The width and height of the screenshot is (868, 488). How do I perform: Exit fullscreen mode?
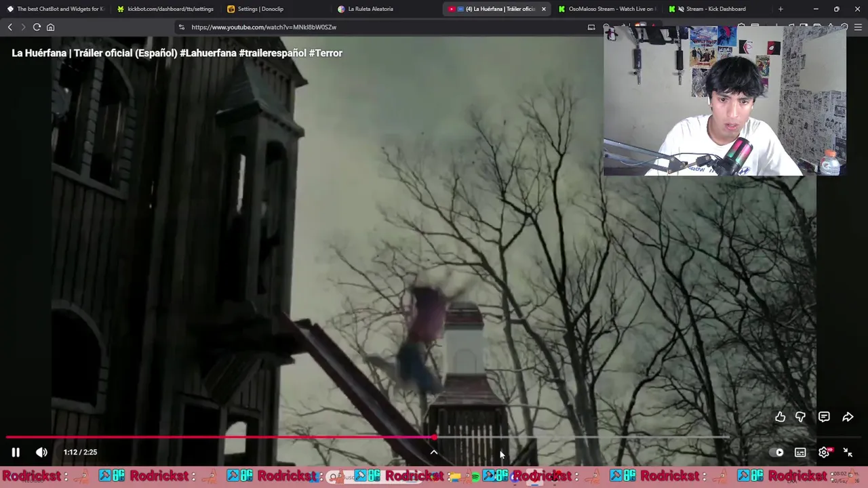click(848, 452)
